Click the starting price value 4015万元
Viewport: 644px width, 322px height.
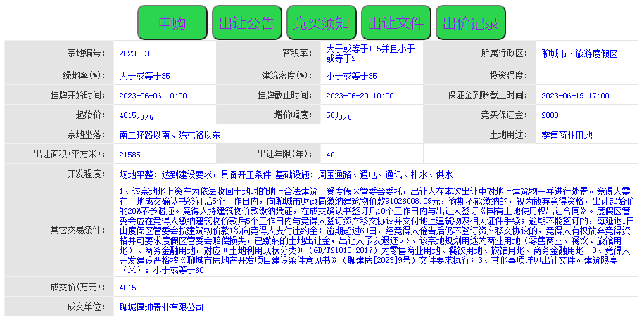click(136, 115)
